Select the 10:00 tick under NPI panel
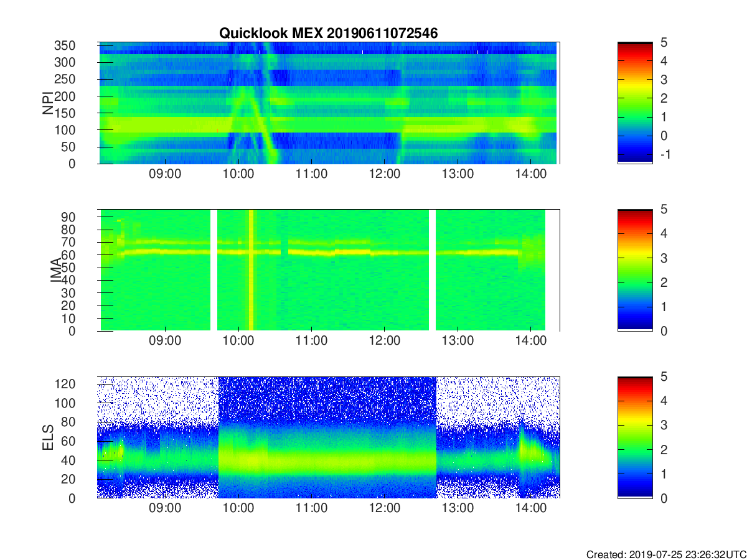 (x=238, y=175)
